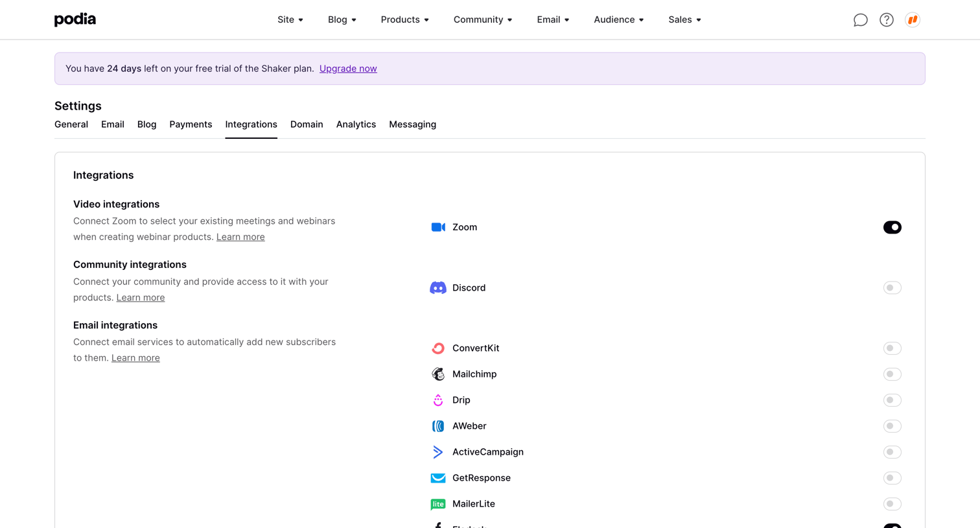Turn on the Mailchimp toggle

pos(892,374)
